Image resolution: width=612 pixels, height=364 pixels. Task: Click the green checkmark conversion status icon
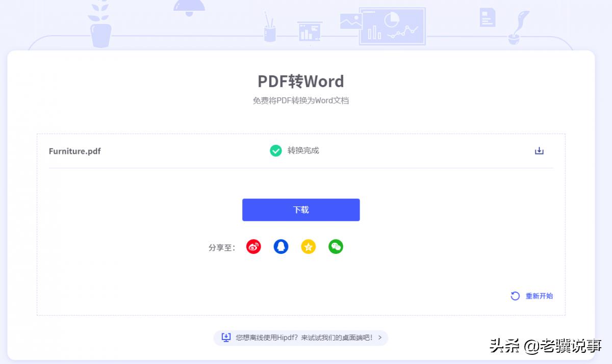point(275,151)
